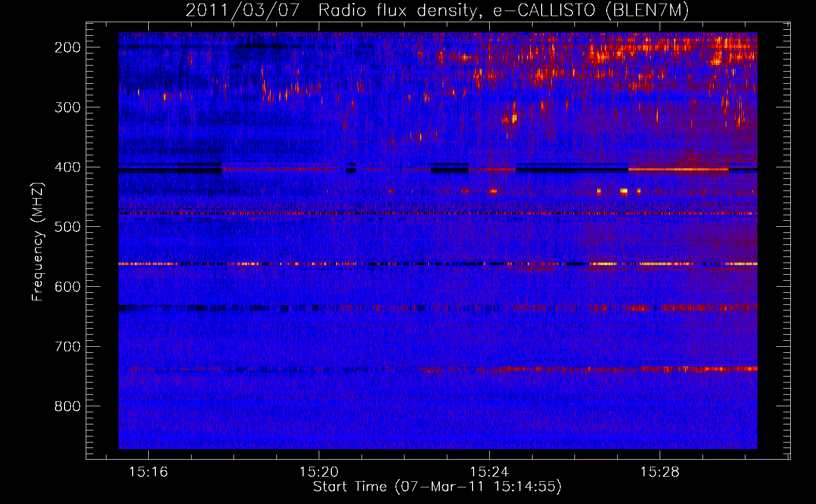Select the 400 frequency tick label

(67, 167)
